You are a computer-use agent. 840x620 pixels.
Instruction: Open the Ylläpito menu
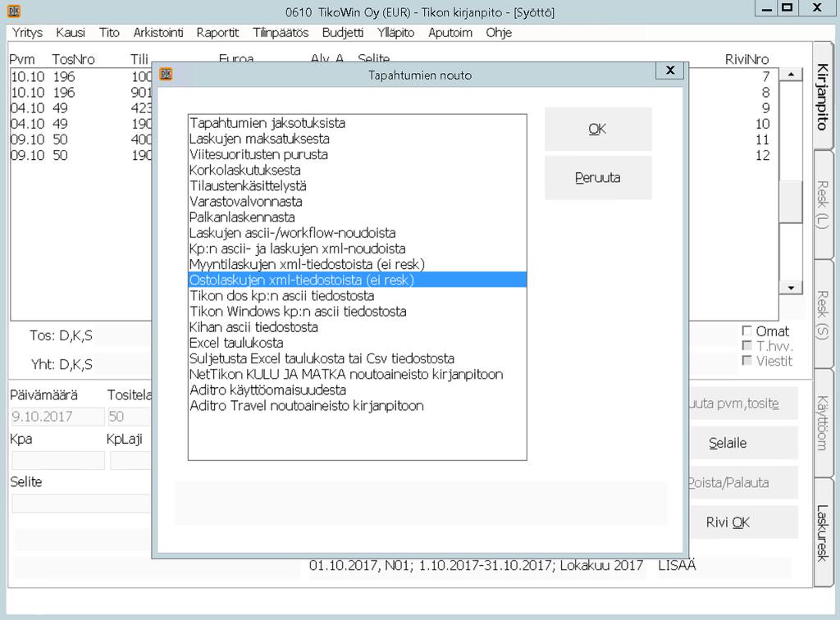(x=396, y=33)
